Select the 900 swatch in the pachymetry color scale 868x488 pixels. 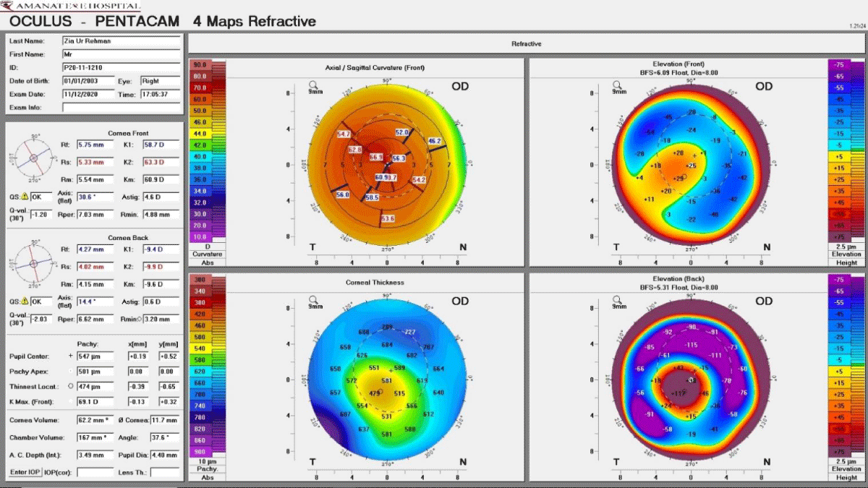(199, 451)
